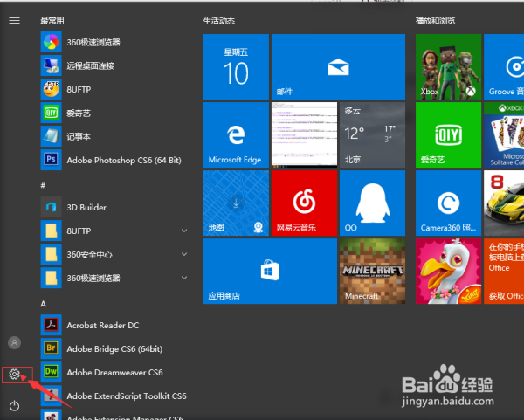524x420 pixels.
Task: Open the Asphalt 8 racing game tile
Action: [x=504, y=203]
